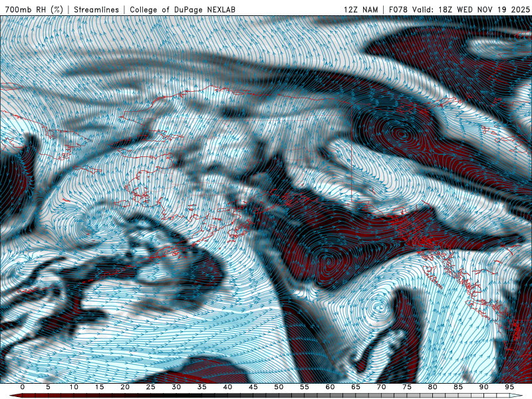Viewport: 532px width, 399px height.
Task: Click "Valid: 18Z WED NOV 19 2025"
Action: [471, 9]
